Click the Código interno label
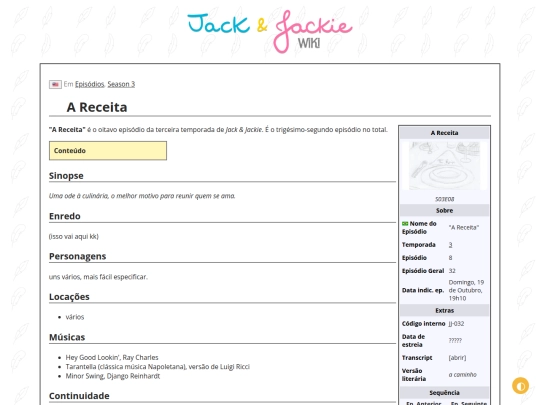 tap(423, 323)
